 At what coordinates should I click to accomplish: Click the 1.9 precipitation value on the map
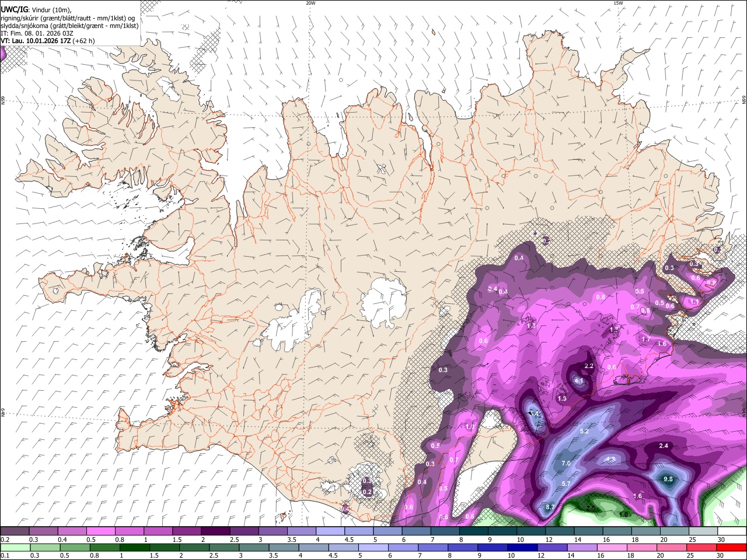[562, 398]
